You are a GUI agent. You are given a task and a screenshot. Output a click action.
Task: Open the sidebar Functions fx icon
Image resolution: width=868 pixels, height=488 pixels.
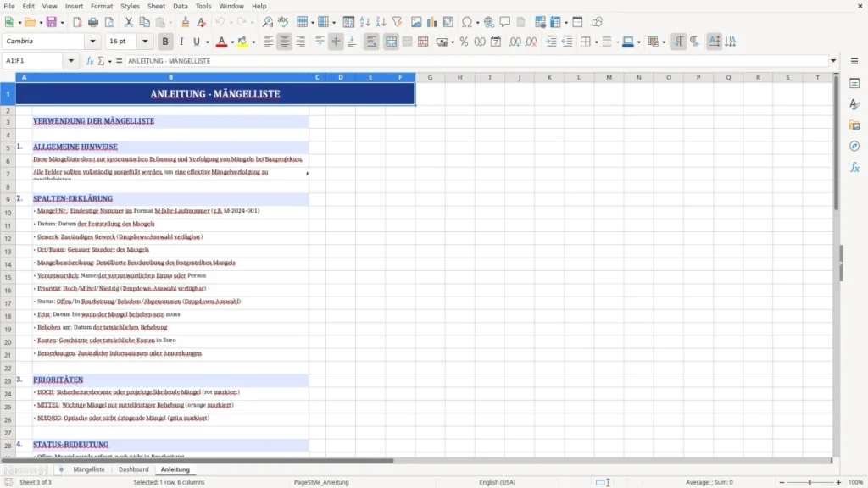pos(854,167)
